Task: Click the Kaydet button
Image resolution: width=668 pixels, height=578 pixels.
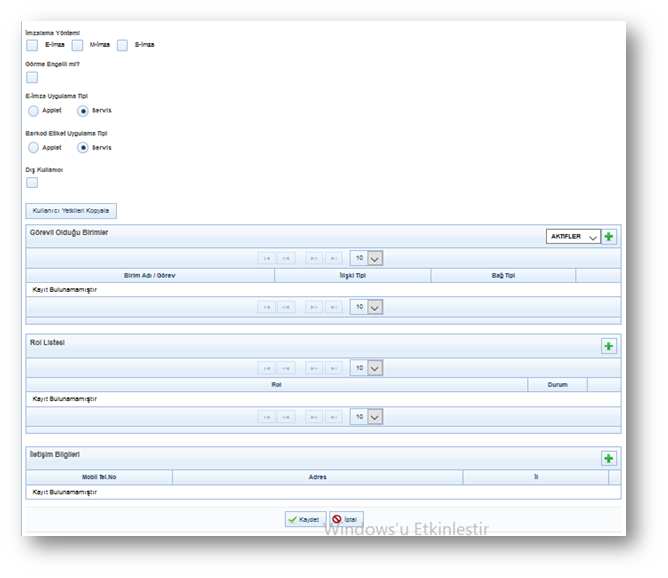Action: (305, 520)
